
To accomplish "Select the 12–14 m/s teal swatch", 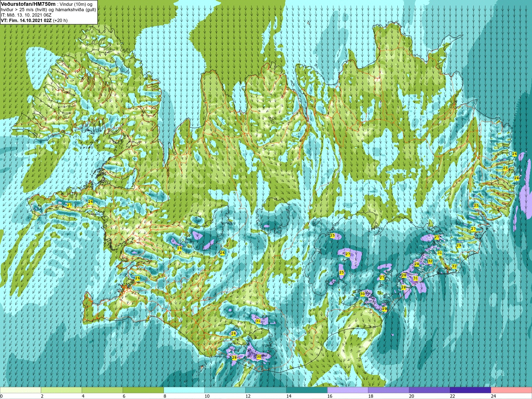I will coord(266,390).
